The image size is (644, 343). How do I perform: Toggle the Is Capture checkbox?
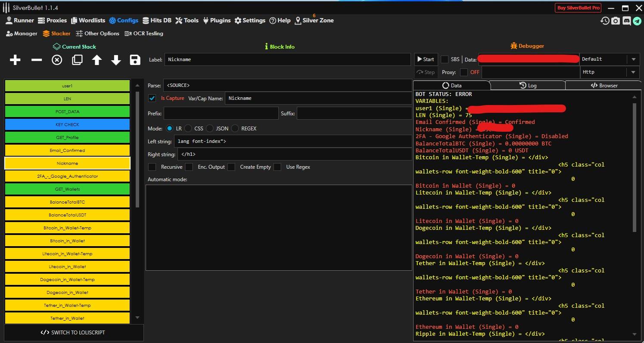pos(152,98)
